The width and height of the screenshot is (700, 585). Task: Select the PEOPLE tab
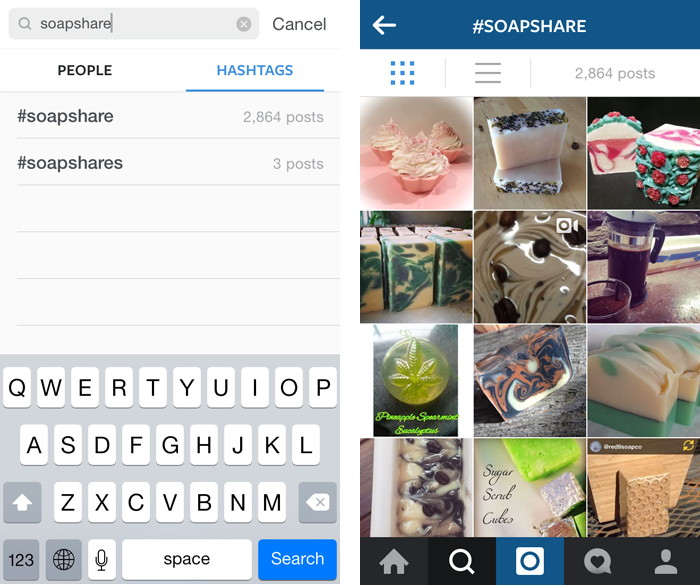tap(85, 70)
